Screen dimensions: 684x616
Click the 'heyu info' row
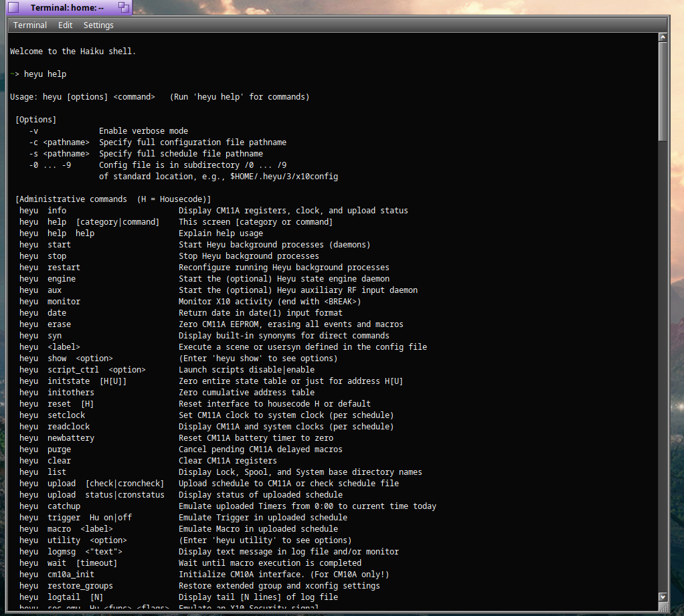click(213, 211)
